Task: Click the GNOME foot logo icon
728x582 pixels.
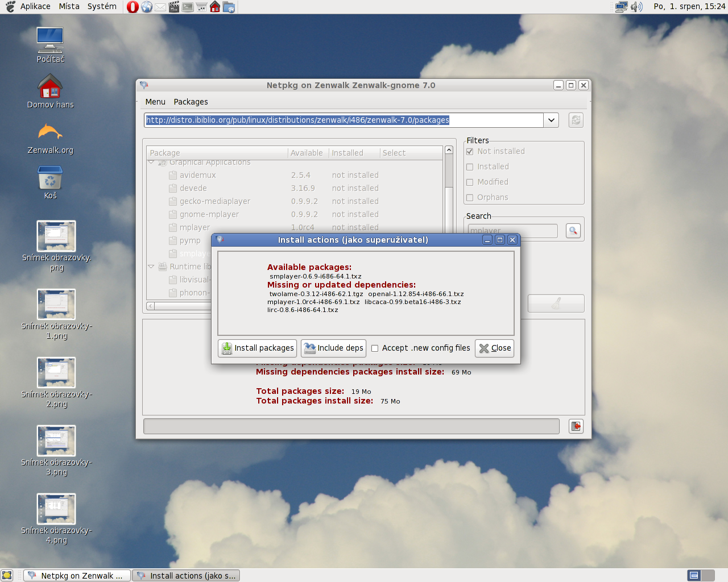Action: 10,7
